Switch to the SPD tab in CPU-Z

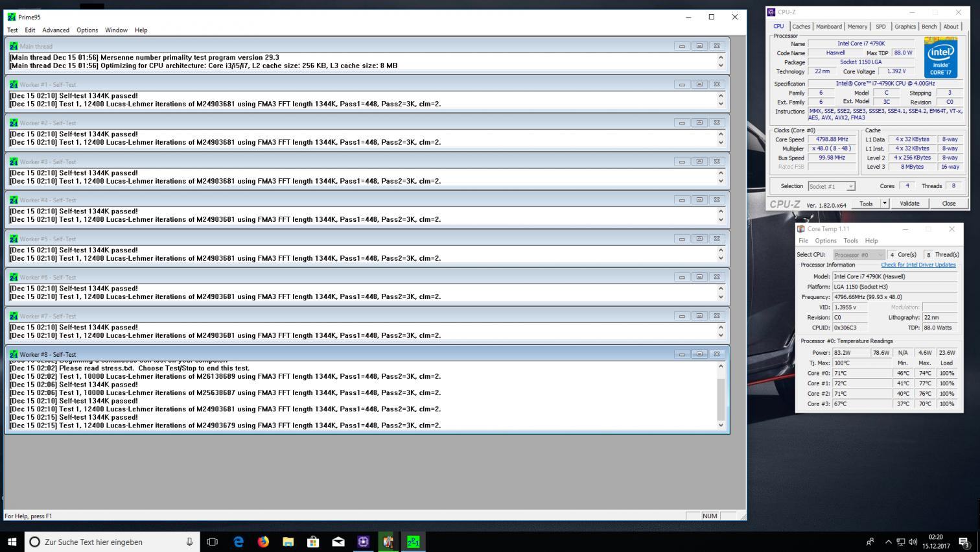pos(880,27)
